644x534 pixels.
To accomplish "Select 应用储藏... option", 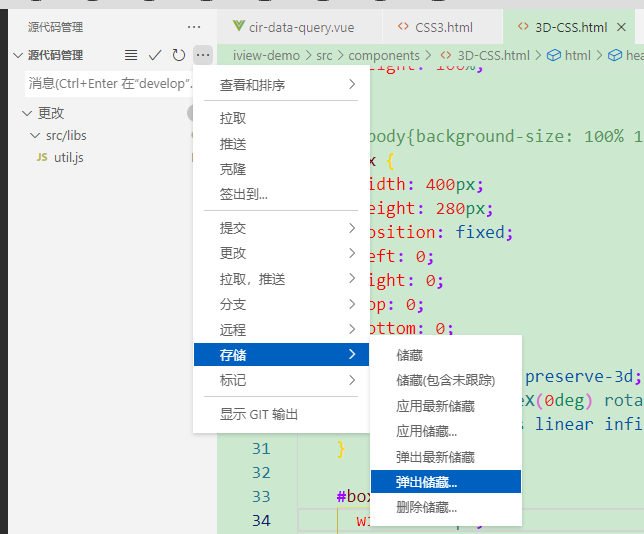I will point(446,431).
